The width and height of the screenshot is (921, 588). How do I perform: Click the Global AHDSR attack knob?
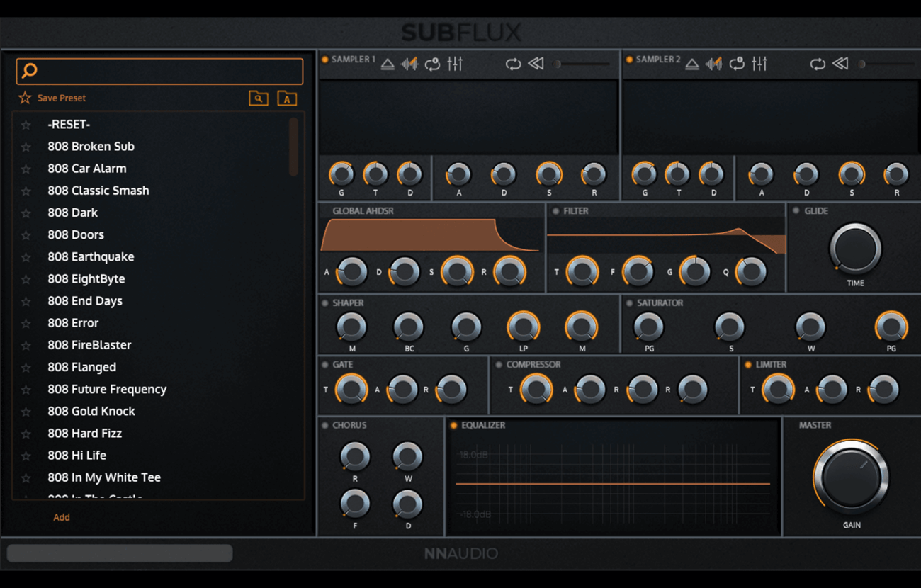pos(351,271)
